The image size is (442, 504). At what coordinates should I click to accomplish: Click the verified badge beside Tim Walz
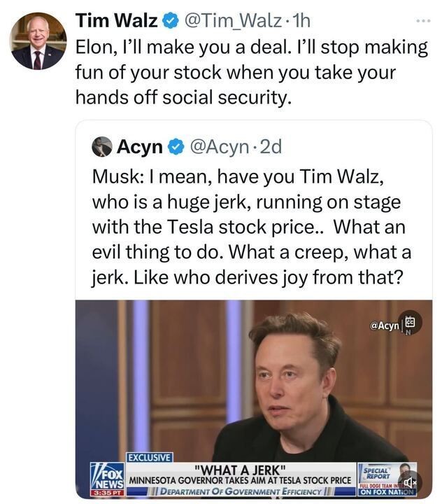coord(169,20)
